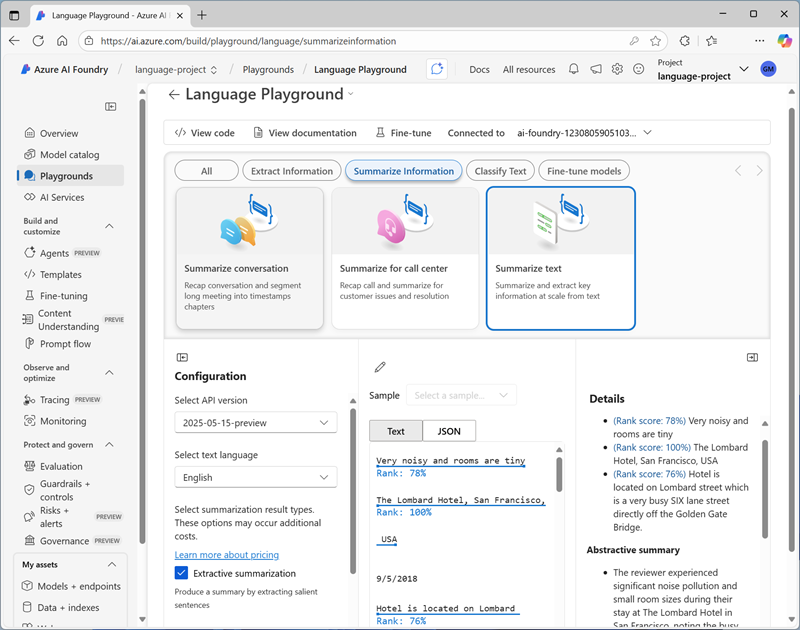800x630 pixels.
Task: Click the smiley feedback icon
Action: click(x=639, y=69)
